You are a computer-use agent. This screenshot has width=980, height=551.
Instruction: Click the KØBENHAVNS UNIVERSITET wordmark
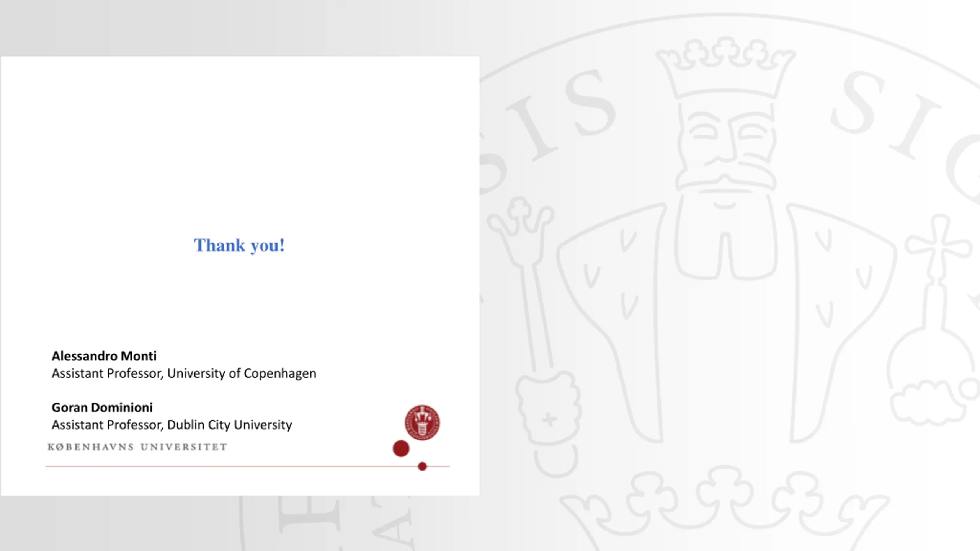click(x=137, y=447)
